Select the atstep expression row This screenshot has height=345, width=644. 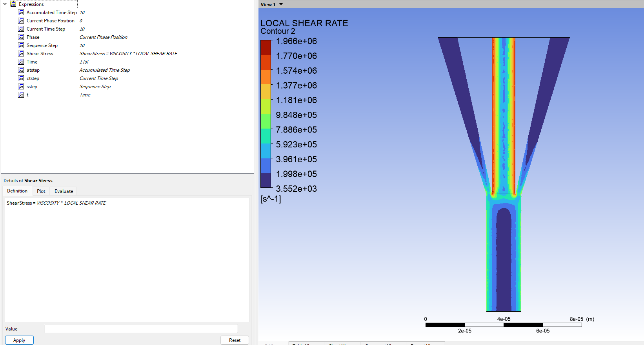(x=33, y=70)
